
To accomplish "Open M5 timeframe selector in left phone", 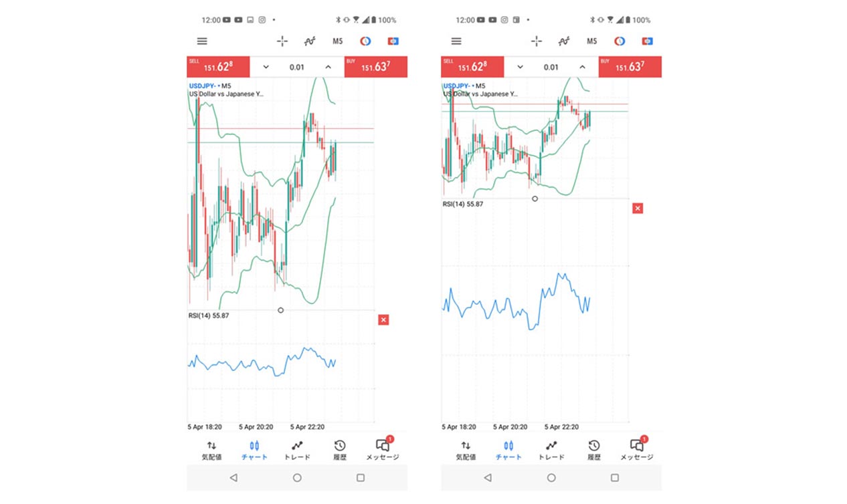I will [x=338, y=41].
